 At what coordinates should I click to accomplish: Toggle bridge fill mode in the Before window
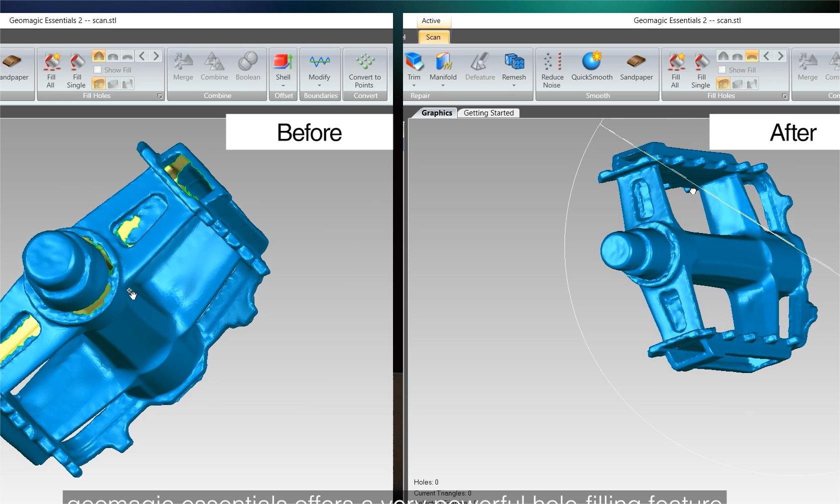(127, 83)
